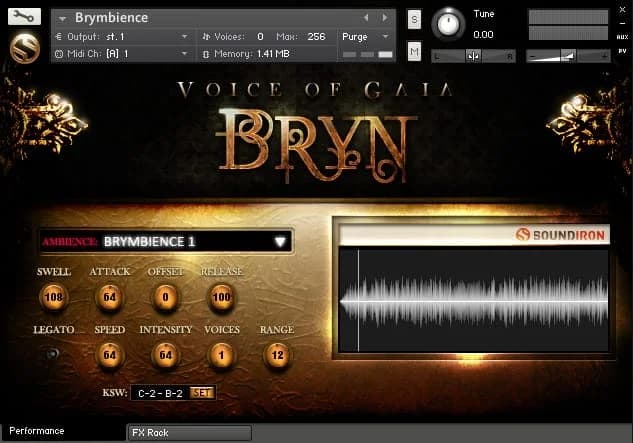Click the Release knob set to 100

221,298
